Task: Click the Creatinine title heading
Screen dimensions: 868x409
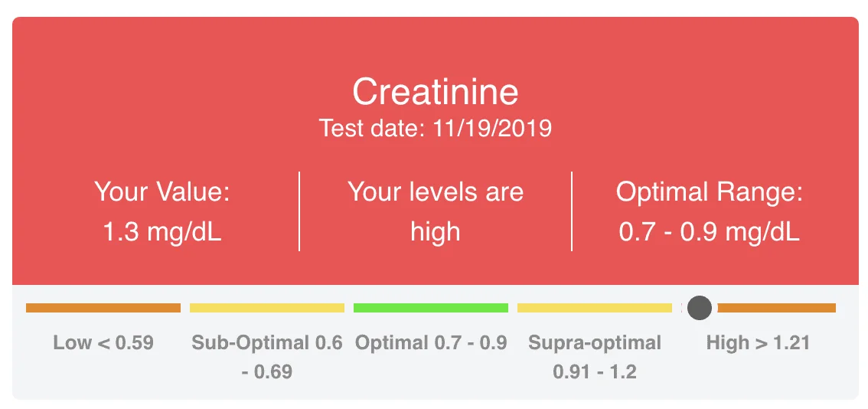Action: point(436,91)
